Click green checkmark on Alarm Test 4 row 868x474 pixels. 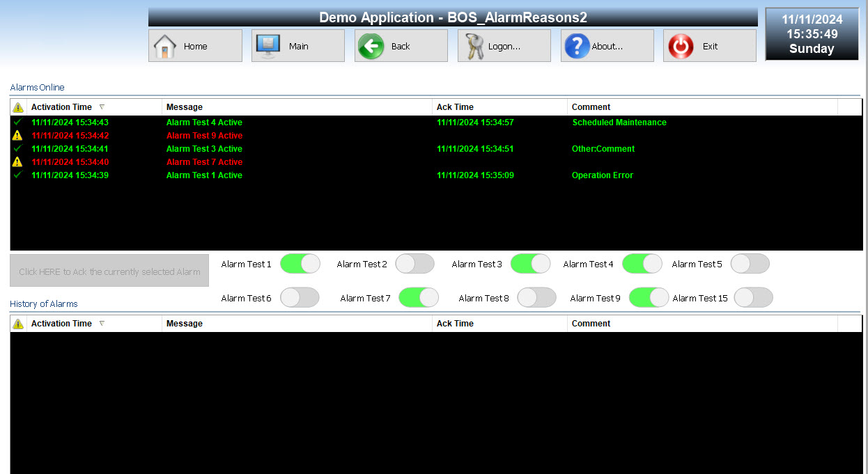click(18, 123)
